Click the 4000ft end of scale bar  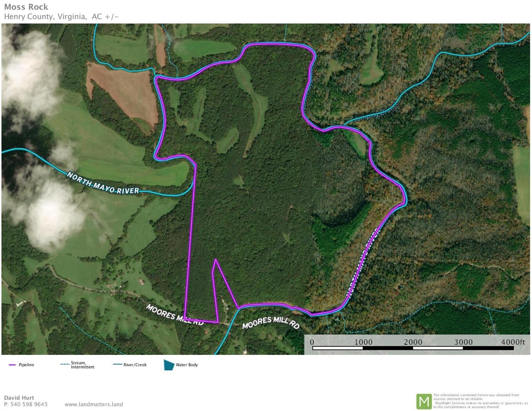pos(513,342)
